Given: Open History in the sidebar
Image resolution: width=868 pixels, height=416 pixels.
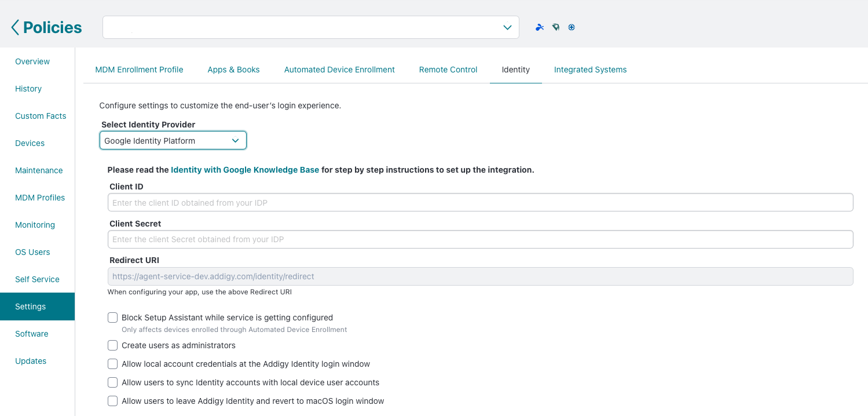Looking at the screenshot, I should (28, 89).
